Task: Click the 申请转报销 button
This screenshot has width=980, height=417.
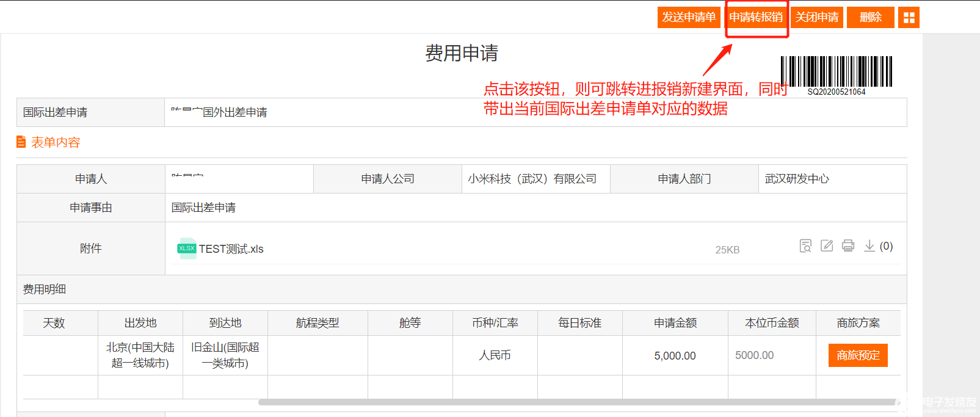Action: point(756,17)
